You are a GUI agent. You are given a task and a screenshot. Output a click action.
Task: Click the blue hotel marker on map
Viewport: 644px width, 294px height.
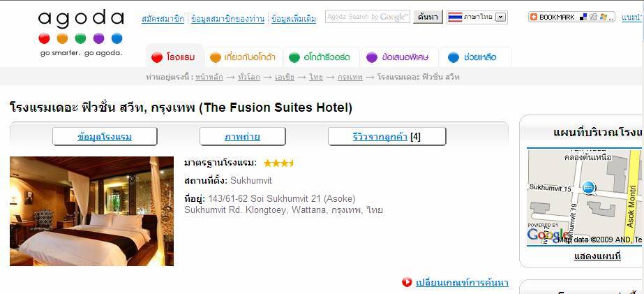[x=589, y=187]
